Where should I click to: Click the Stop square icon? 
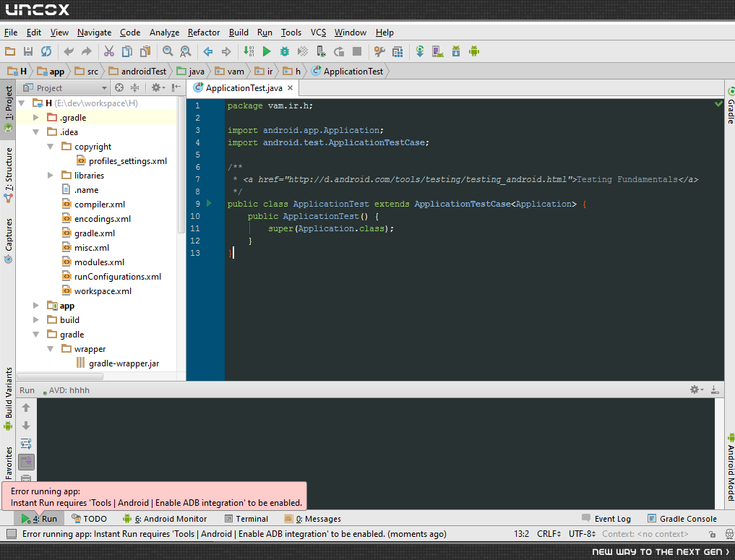coord(357,51)
